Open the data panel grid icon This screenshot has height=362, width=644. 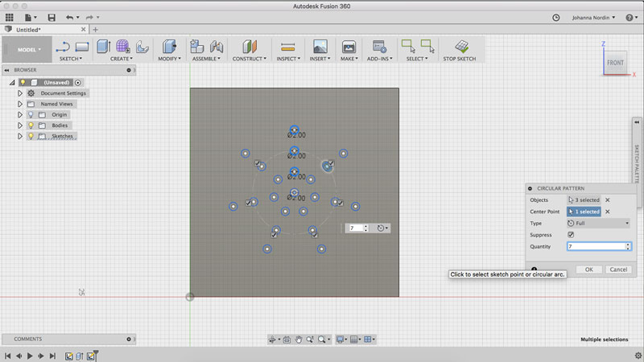[9, 17]
